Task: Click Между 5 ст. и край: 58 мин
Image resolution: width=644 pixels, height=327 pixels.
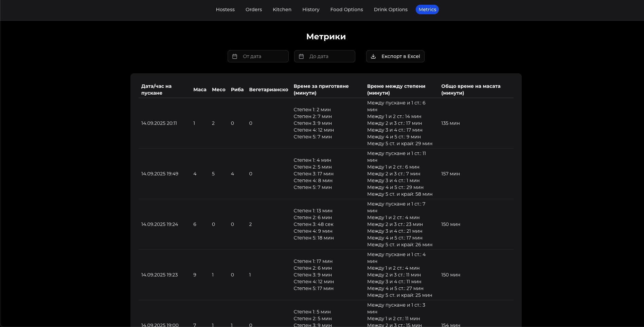Action: tap(400, 194)
